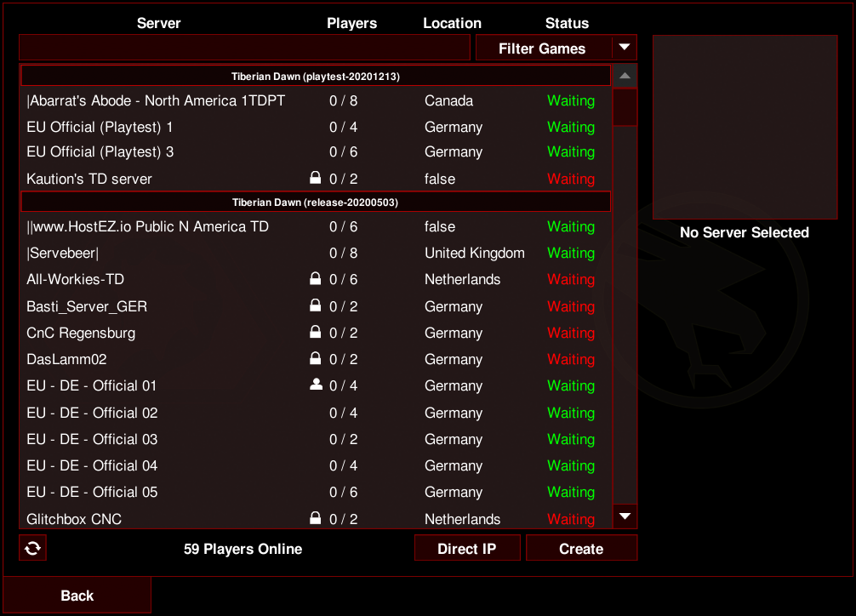Open the Filter Games dropdown arrow
This screenshot has height=616, width=856.
point(625,48)
